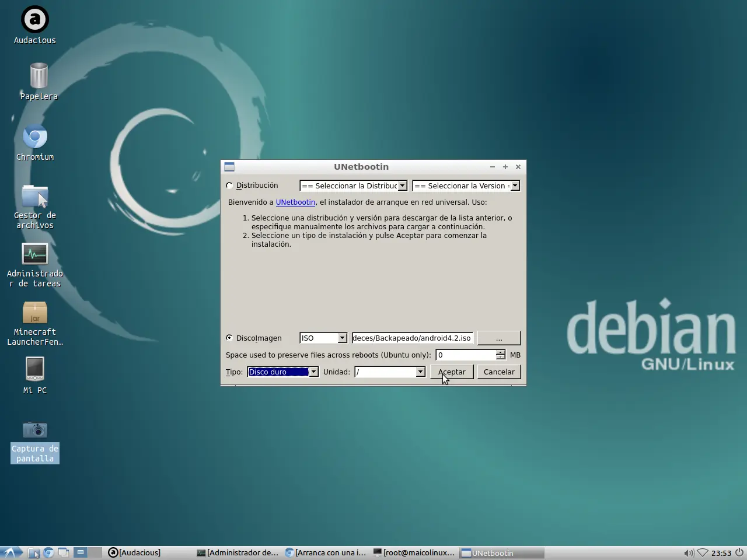
Task: Click the ISO file path input field
Action: tap(412, 338)
